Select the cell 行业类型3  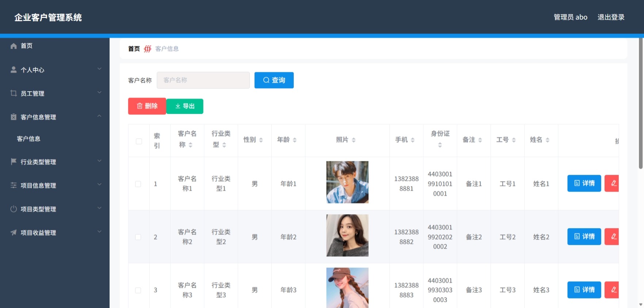[x=221, y=290]
